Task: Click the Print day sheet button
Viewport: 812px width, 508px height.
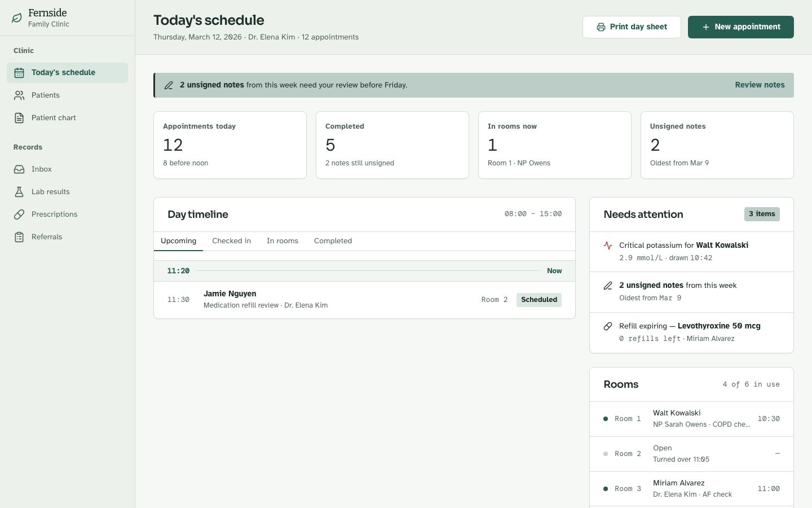Action: tap(632, 27)
